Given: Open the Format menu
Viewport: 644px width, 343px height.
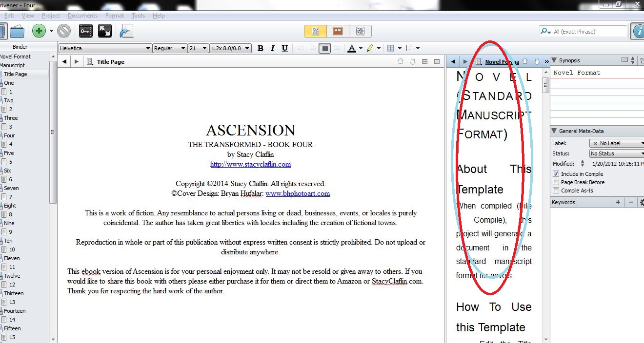Looking at the screenshot, I should (x=115, y=16).
